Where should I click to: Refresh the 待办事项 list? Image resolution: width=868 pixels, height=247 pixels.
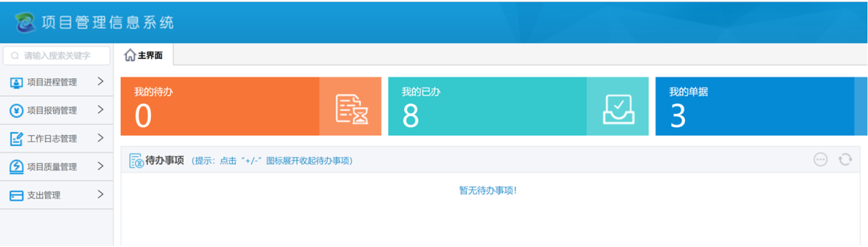click(x=845, y=160)
